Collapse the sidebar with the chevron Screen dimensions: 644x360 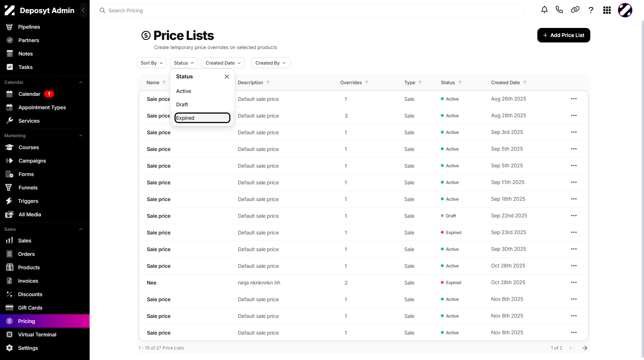(83, 10)
